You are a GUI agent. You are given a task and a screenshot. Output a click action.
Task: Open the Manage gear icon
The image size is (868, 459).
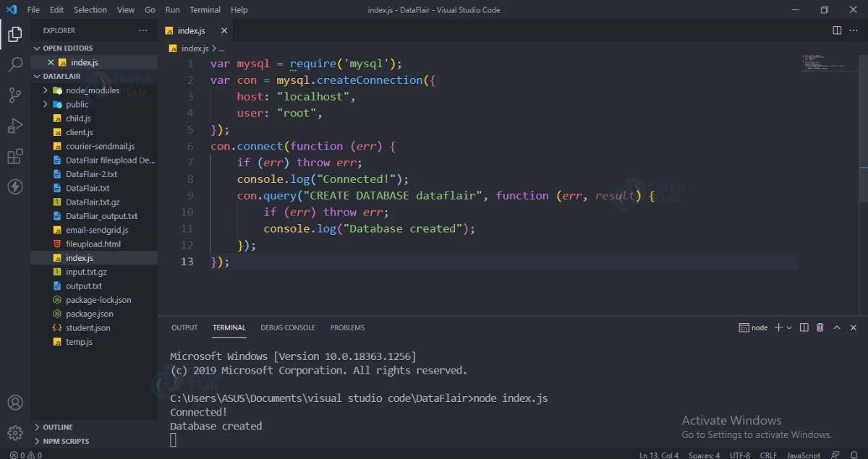point(15,433)
